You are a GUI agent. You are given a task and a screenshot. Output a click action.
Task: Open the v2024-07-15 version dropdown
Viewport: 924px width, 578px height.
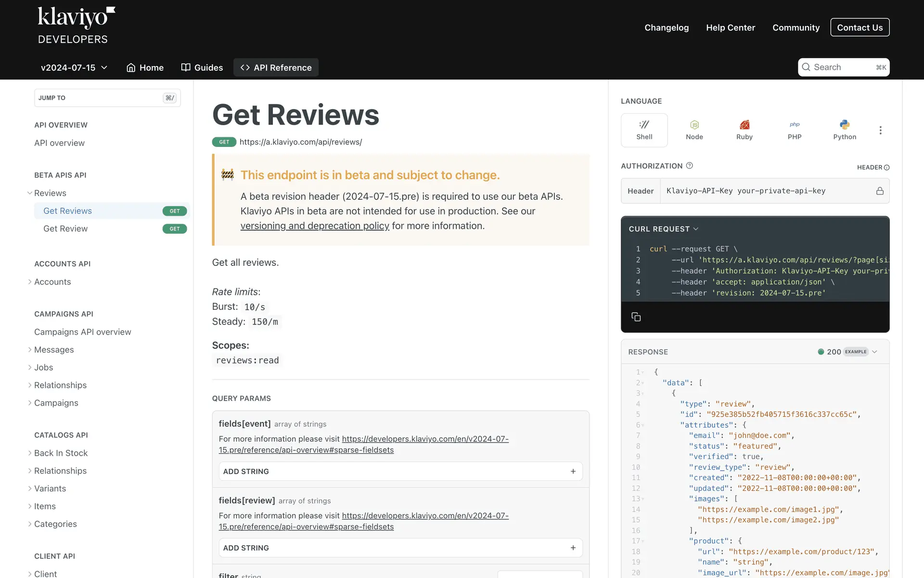pos(74,68)
